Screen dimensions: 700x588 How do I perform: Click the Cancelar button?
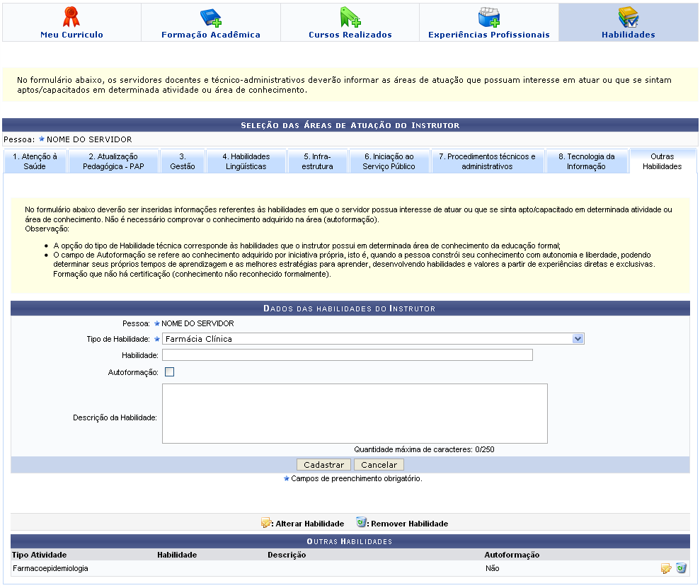(379, 465)
